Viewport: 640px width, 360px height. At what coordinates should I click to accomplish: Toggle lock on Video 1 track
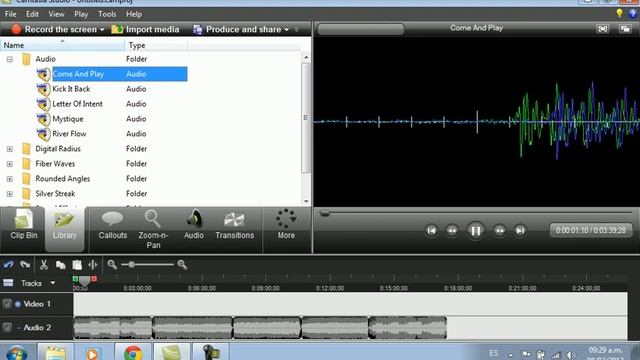click(7, 304)
